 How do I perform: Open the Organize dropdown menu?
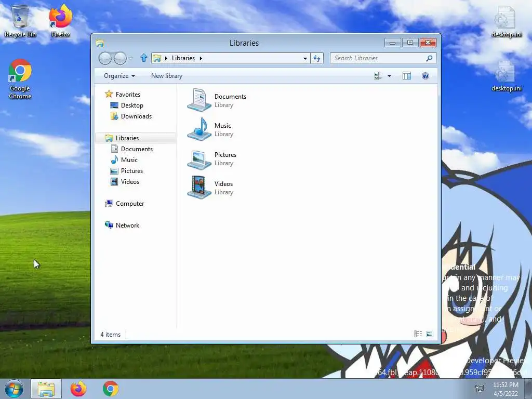119,76
